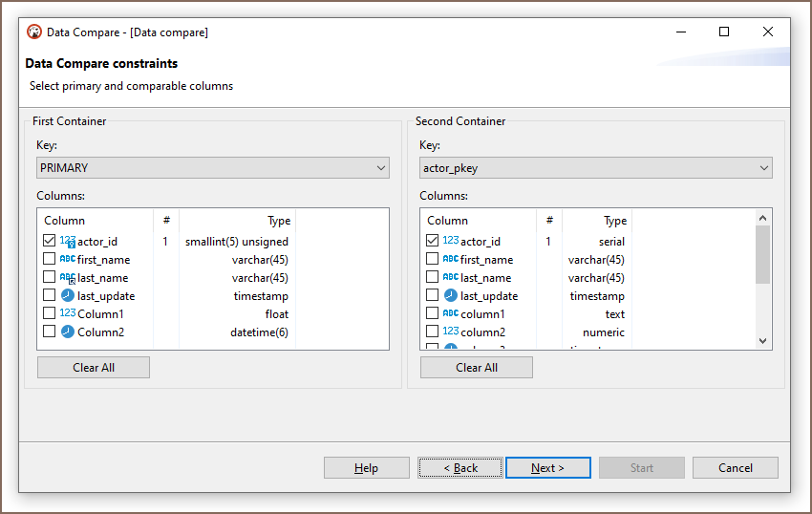This screenshot has height=514, width=812.
Task: Uncheck actor_id in the First Container
Action: (50, 242)
